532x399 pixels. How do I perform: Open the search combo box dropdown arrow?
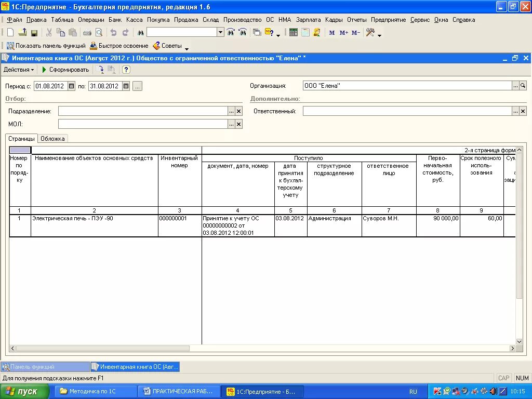[x=220, y=33]
